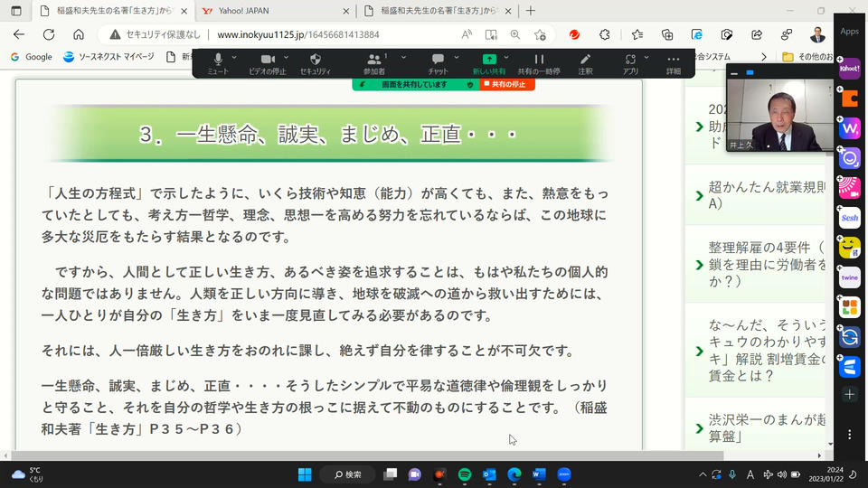Start a new share in Zoom
Image resolution: width=868 pixels, height=488 pixels.
(489, 64)
